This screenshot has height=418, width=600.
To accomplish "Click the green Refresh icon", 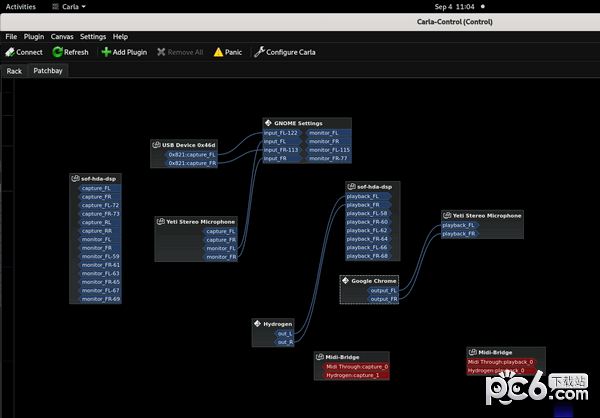I will click(x=57, y=52).
